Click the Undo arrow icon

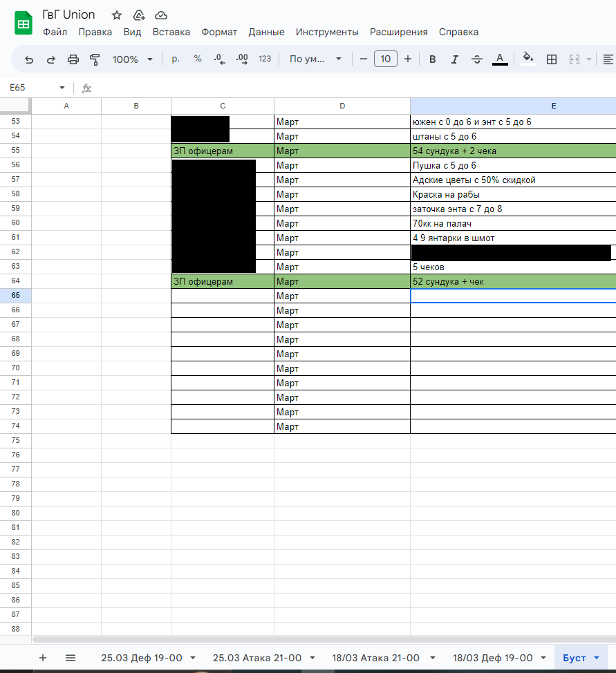click(29, 59)
